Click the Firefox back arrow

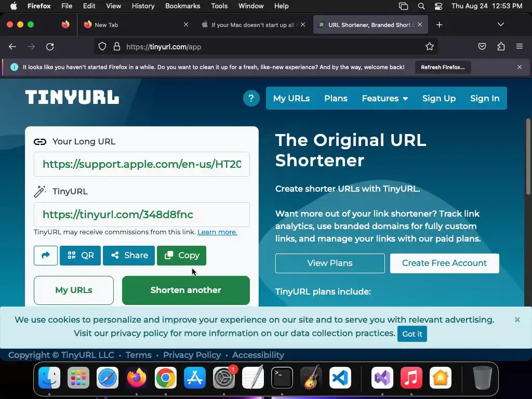[12, 47]
